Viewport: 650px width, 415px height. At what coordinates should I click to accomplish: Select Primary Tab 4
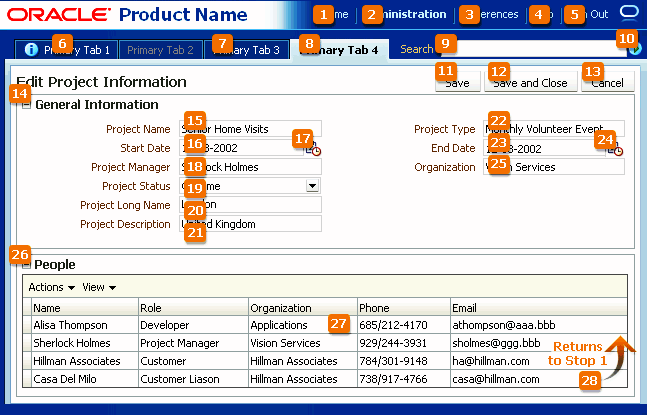(x=340, y=50)
